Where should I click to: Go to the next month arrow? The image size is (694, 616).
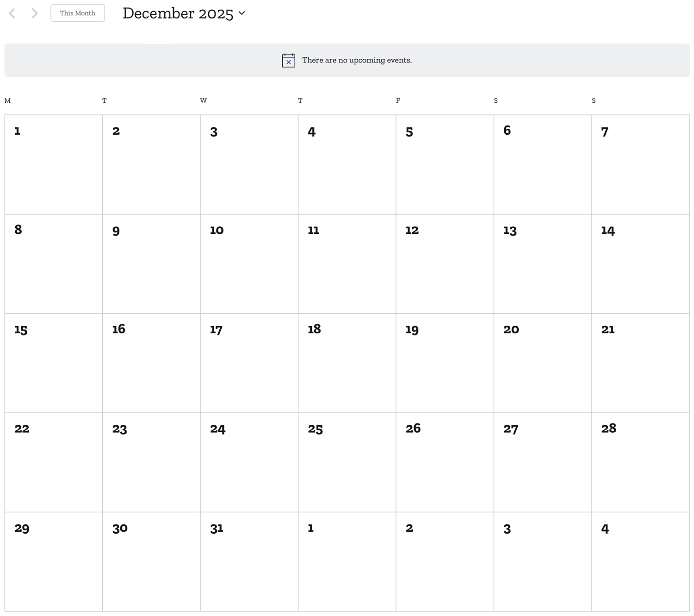35,13
